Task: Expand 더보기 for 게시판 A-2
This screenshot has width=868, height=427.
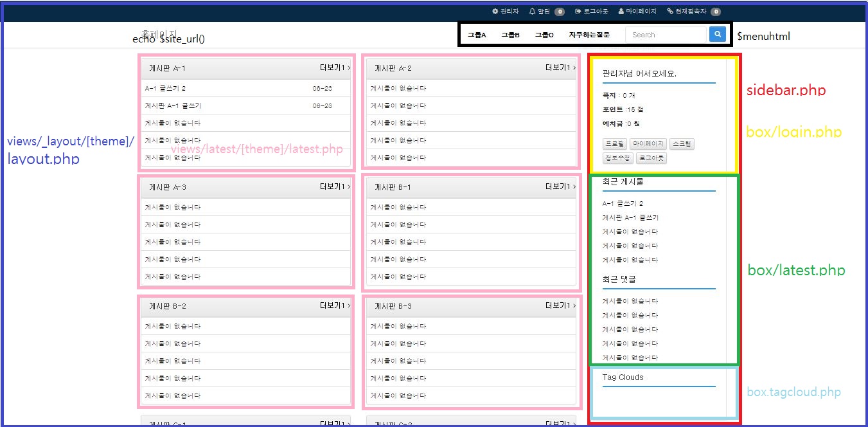Action: 560,68
